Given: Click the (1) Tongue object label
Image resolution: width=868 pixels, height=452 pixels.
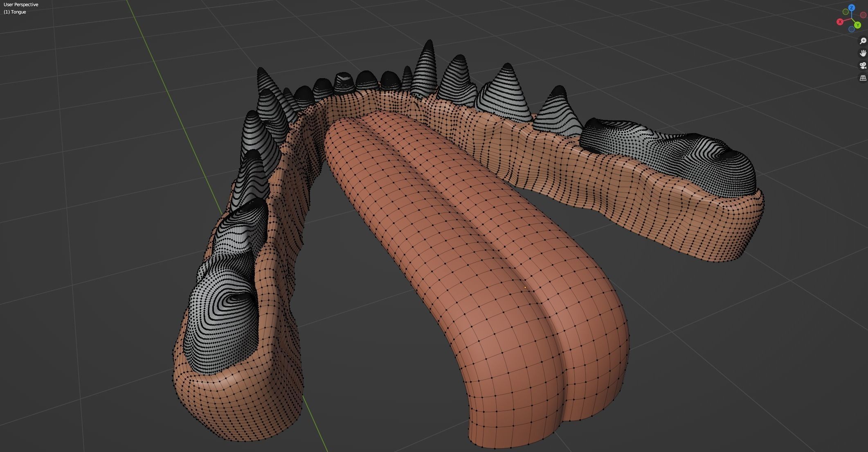Looking at the screenshot, I should click(15, 12).
